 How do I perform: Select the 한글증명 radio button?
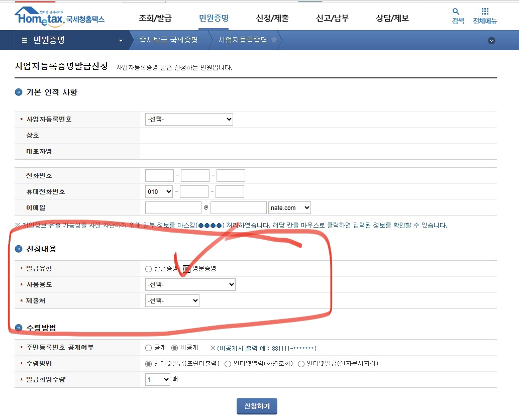tap(149, 269)
